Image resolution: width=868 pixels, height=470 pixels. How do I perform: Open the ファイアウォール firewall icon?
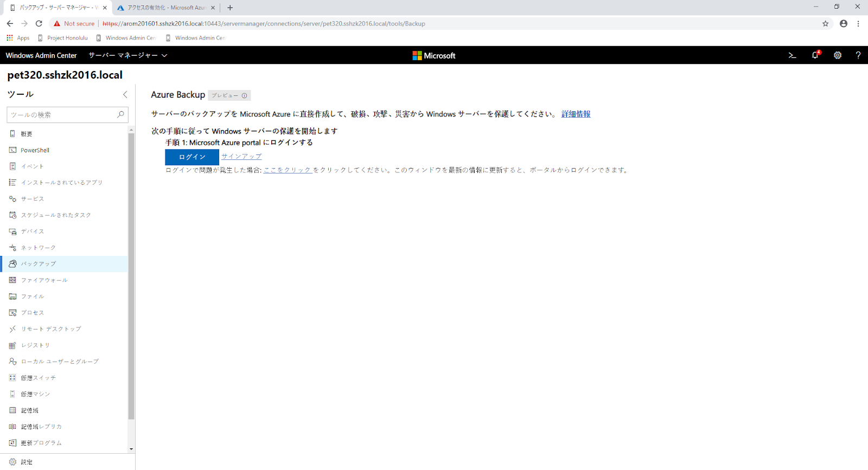(x=12, y=280)
